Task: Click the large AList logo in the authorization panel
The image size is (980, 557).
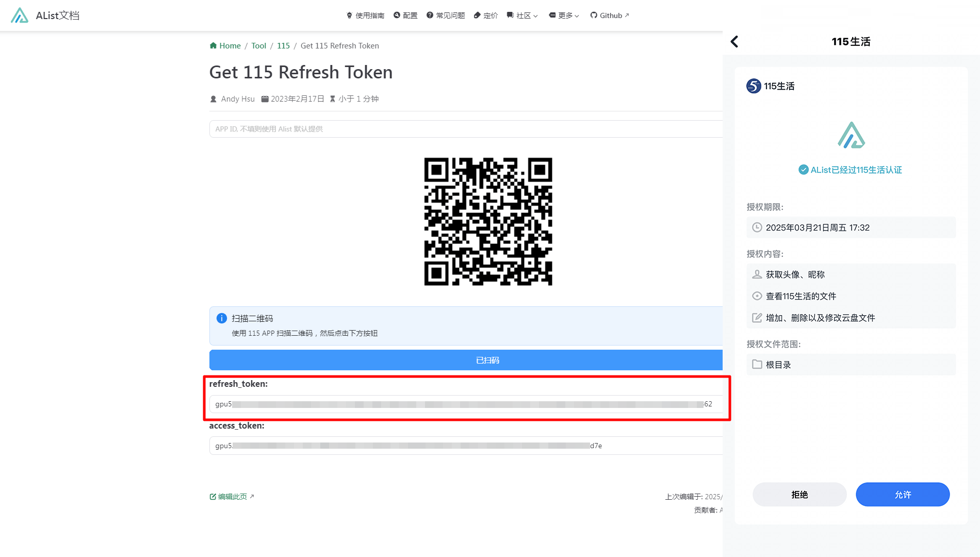Action: point(851,135)
